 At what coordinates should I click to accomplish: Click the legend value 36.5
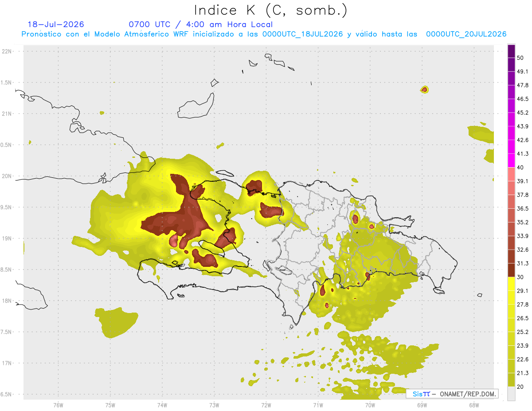(x=523, y=208)
